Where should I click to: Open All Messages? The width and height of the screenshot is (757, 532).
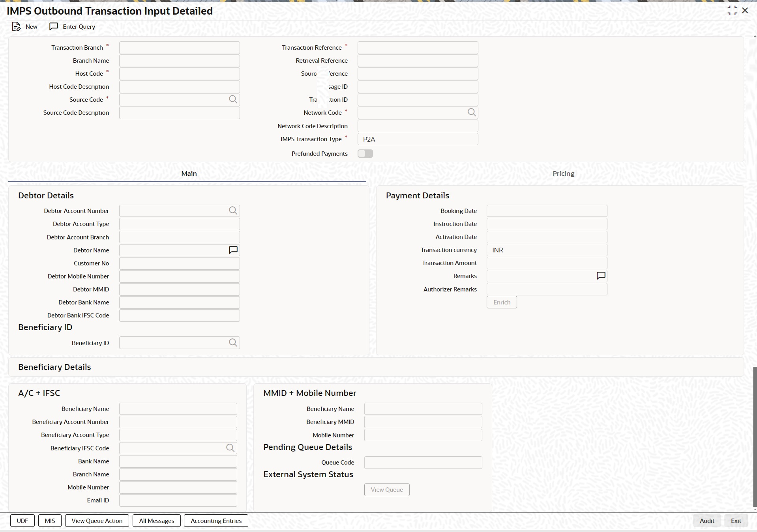click(x=157, y=521)
